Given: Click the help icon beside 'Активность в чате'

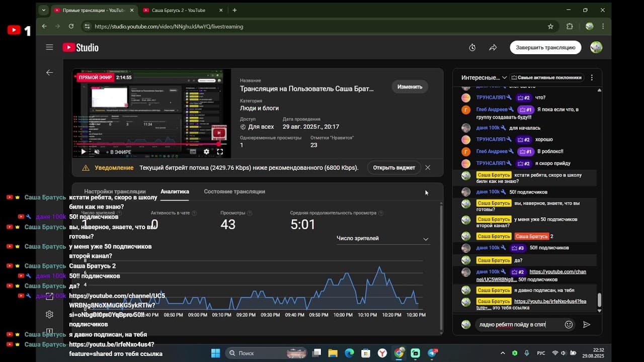Looking at the screenshot, I should pyautogui.click(x=194, y=213).
